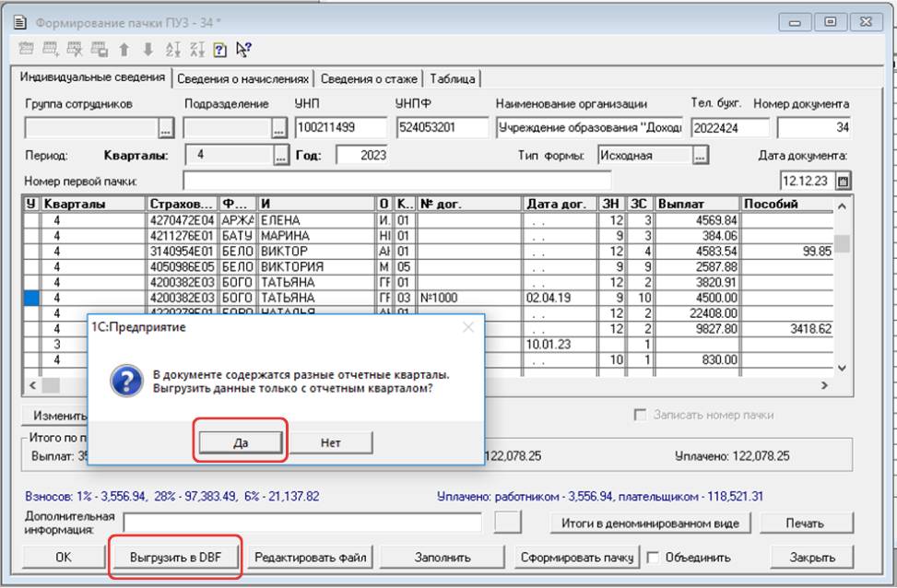Open help using the question mark icon
Screen dimensions: 897x588
coord(220,50)
